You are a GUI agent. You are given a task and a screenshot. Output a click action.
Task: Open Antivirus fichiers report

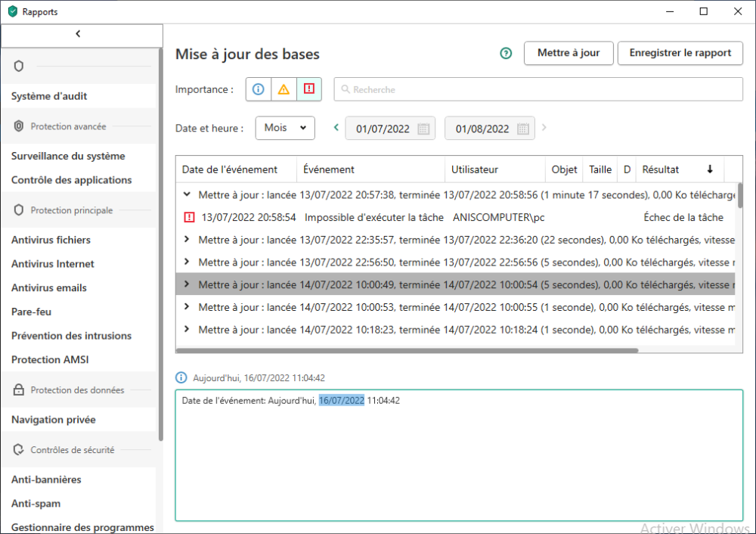tap(51, 240)
